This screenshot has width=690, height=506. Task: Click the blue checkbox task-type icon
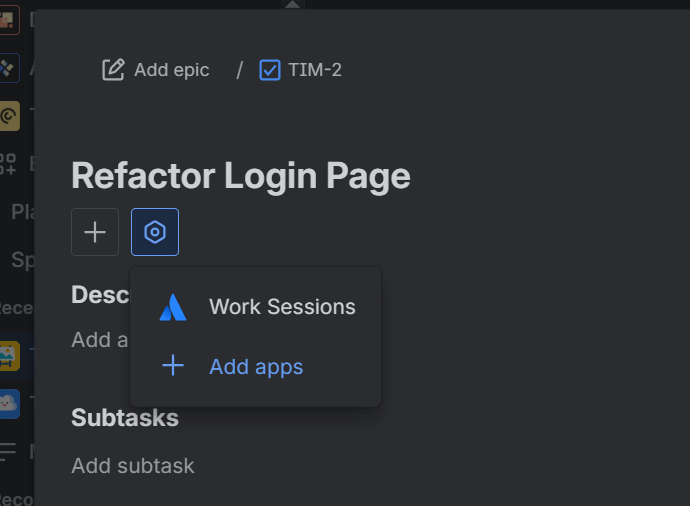270,70
